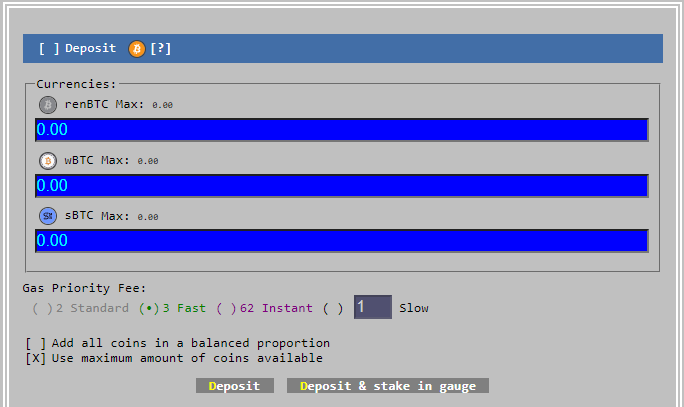This screenshot has width=684, height=407.
Task: Select the custom Slow gas fee radio
Action: point(333,308)
